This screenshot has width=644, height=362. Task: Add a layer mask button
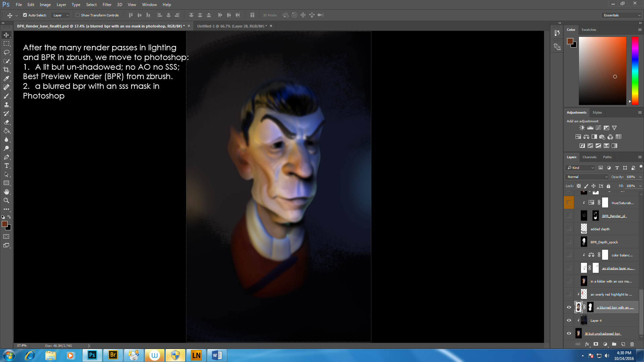pyautogui.click(x=596, y=344)
